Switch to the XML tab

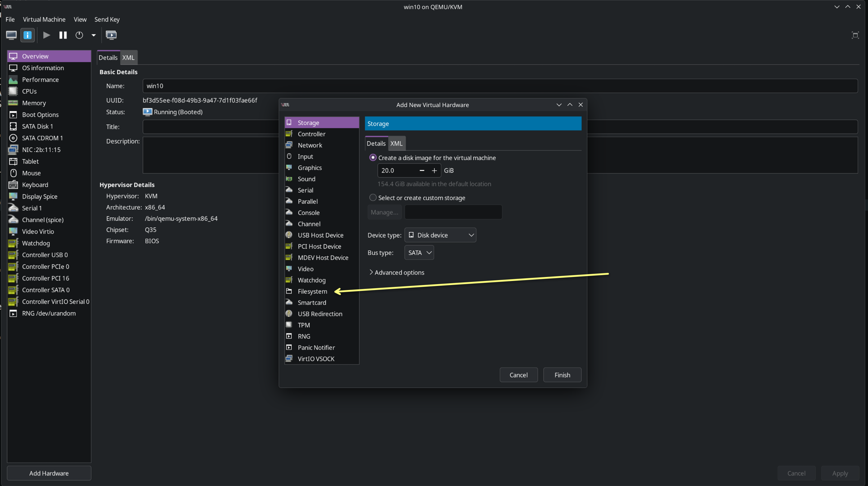tap(397, 143)
